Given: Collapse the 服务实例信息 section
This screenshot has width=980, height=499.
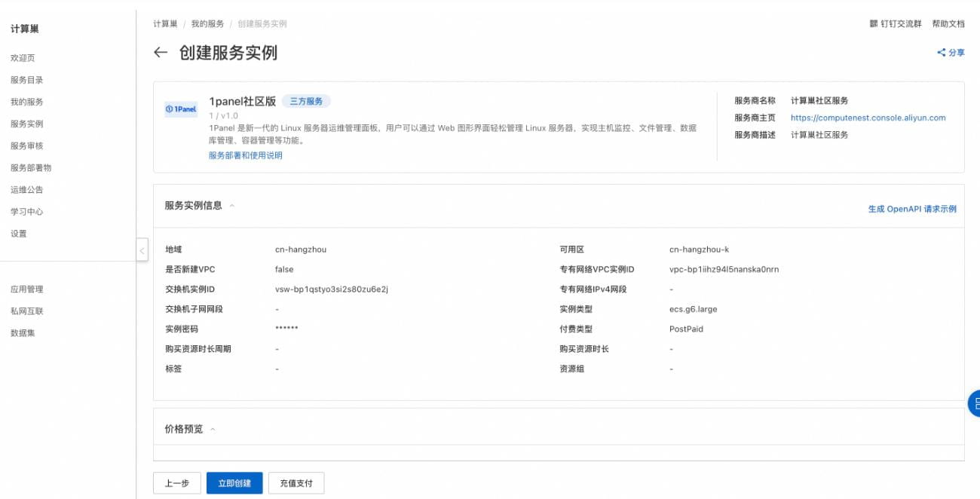Looking at the screenshot, I should tap(232, 206).
